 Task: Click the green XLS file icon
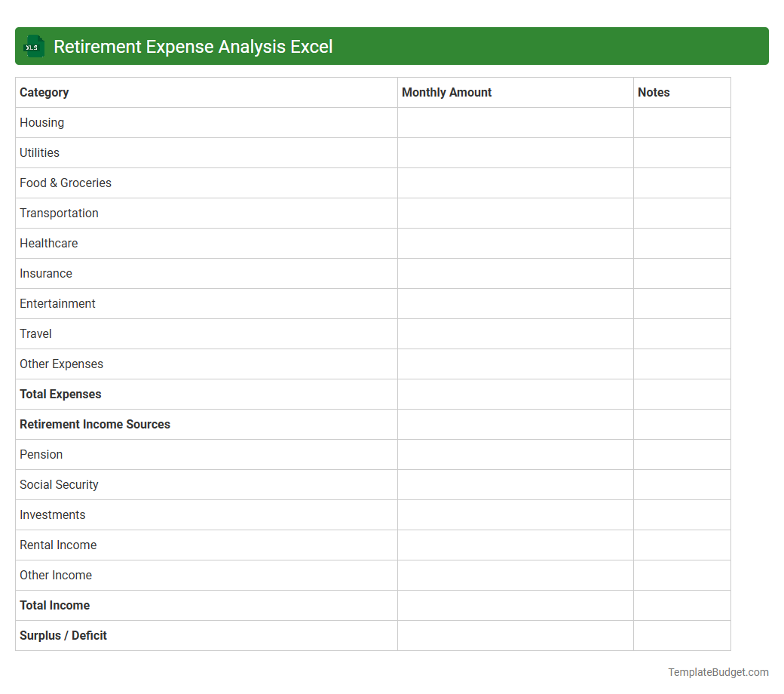point(33,46)
